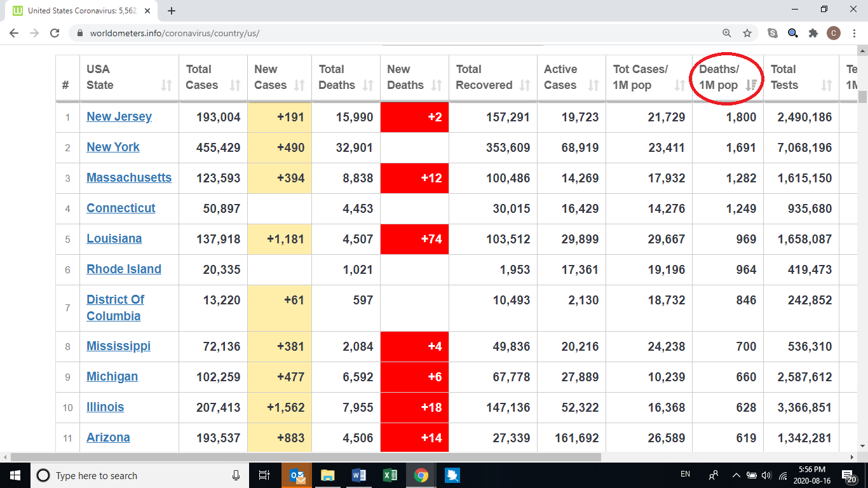Click the zoom magnifier in address bar

[x=727, y=33]
